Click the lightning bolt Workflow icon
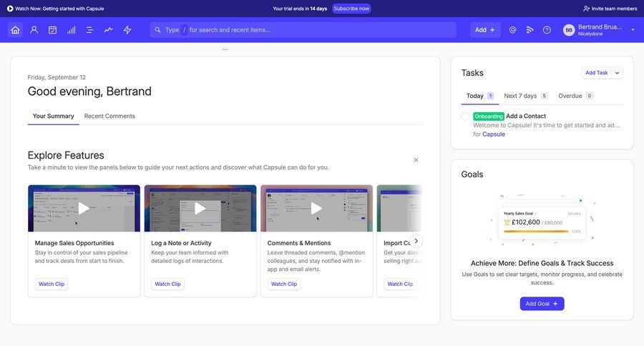 [127, 30]
